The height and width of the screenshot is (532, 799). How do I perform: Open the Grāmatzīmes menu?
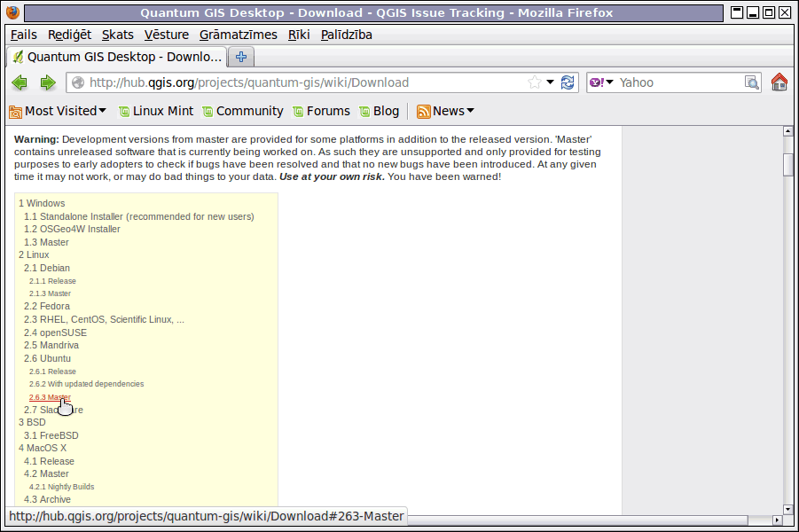coord(239,35)
